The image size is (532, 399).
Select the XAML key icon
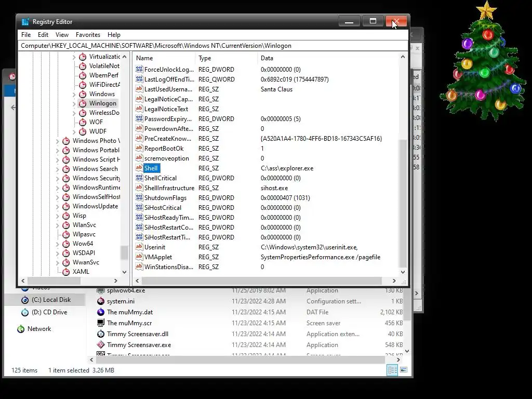tap(66, 271)
